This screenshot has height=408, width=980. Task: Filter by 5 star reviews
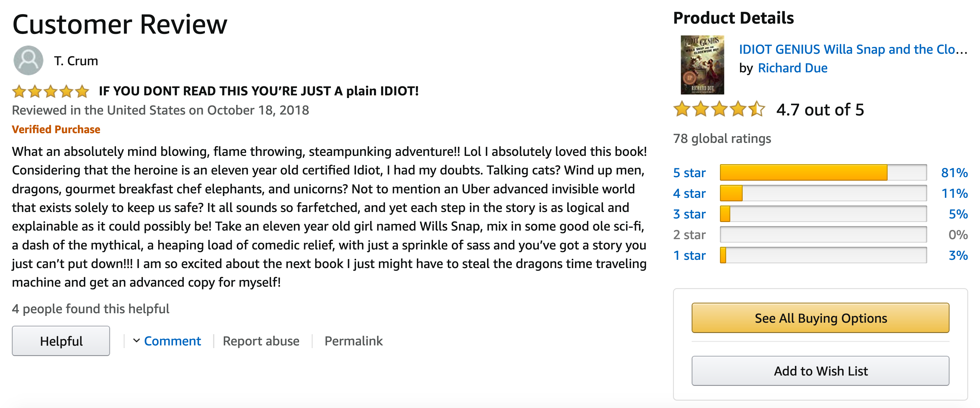[x=689, y=173]
